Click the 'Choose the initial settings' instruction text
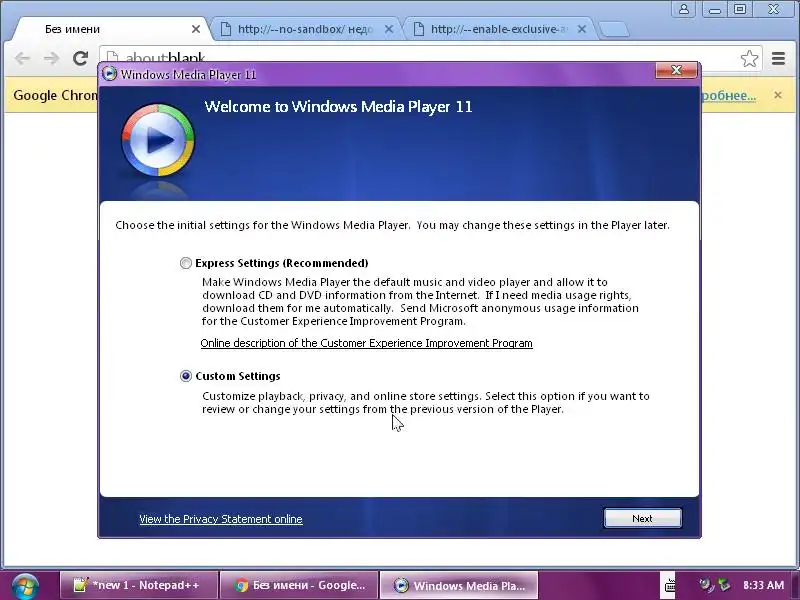800x600 pixels. pyautogui.click(x=392, y=226)
